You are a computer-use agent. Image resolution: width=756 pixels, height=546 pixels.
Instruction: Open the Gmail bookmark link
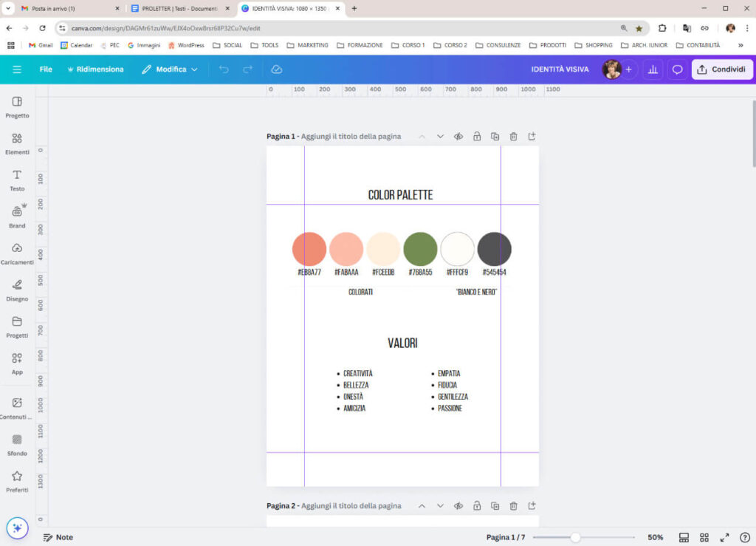[x=41, y=45]
